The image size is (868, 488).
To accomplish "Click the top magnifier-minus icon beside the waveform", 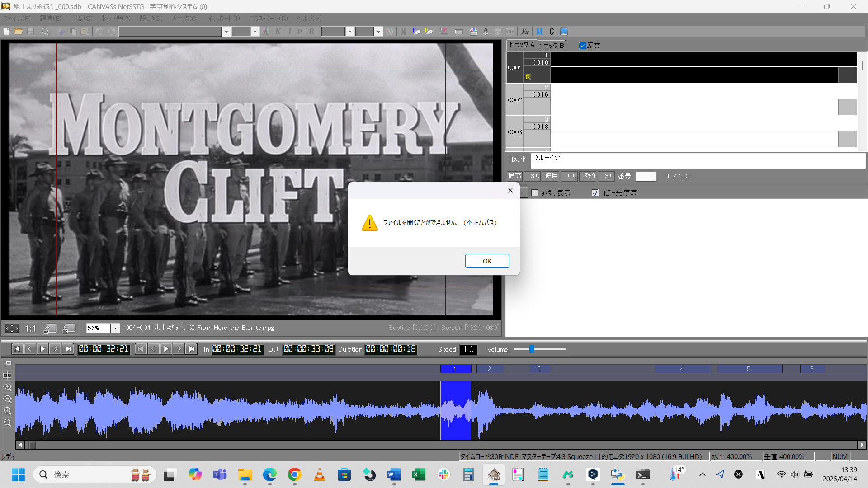I will [8, 399].
